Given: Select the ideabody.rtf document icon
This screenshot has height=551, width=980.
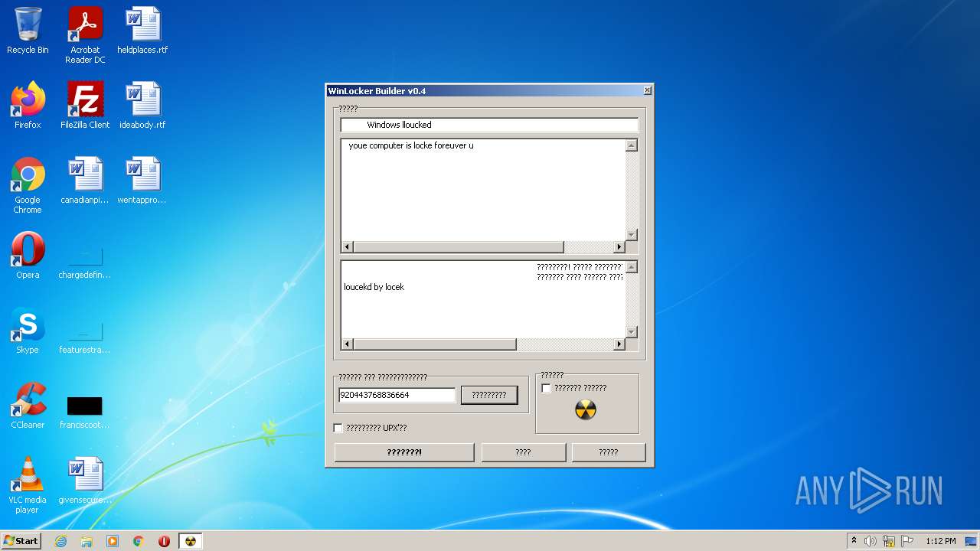Looking at the screenshot, I should coord(142,106).
